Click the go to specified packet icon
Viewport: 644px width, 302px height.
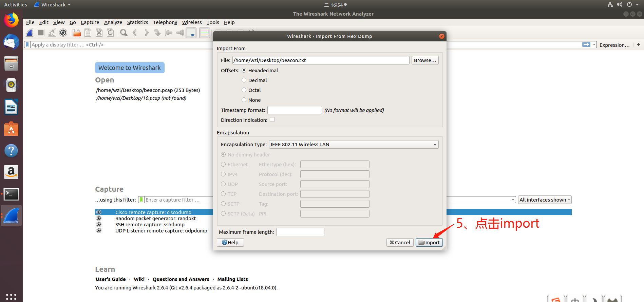click(157, 33)
